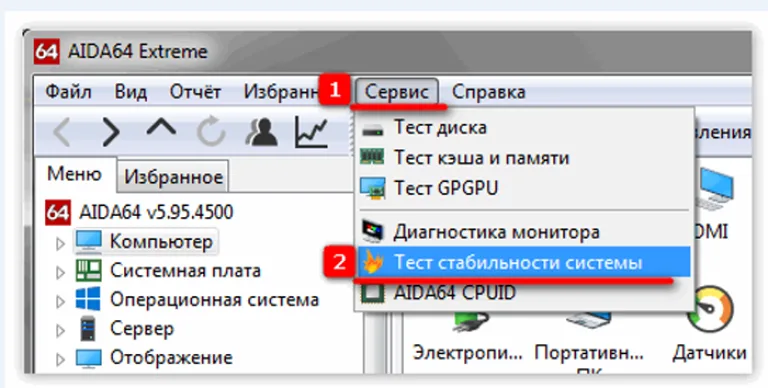Select Системная плата in the tree
Viewport: 768px width, 388px height.
pos(185,270)
